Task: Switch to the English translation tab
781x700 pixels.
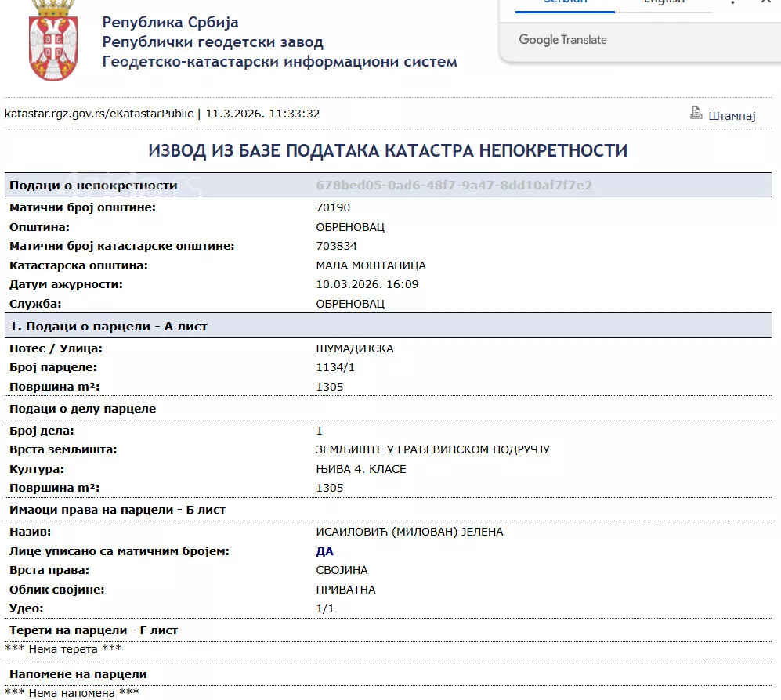Action: [x=665, y=3]
